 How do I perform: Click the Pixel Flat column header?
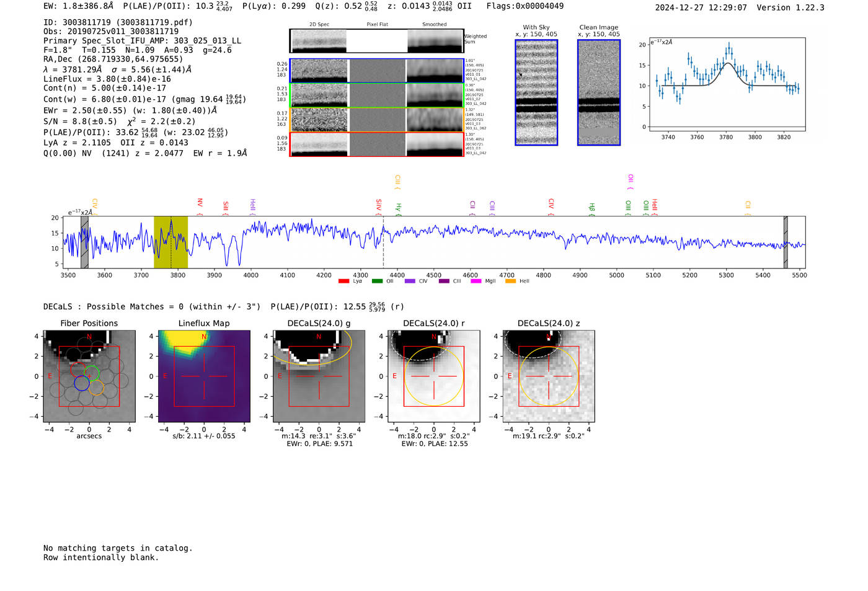pyautogui.click(x=377, y=24)
